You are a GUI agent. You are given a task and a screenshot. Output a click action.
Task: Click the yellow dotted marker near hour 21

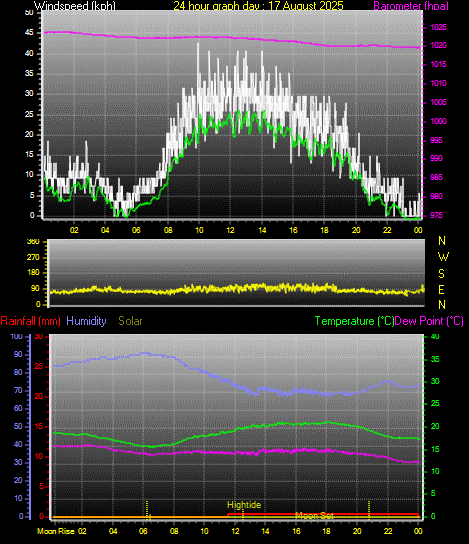click(x=369, y=510)
